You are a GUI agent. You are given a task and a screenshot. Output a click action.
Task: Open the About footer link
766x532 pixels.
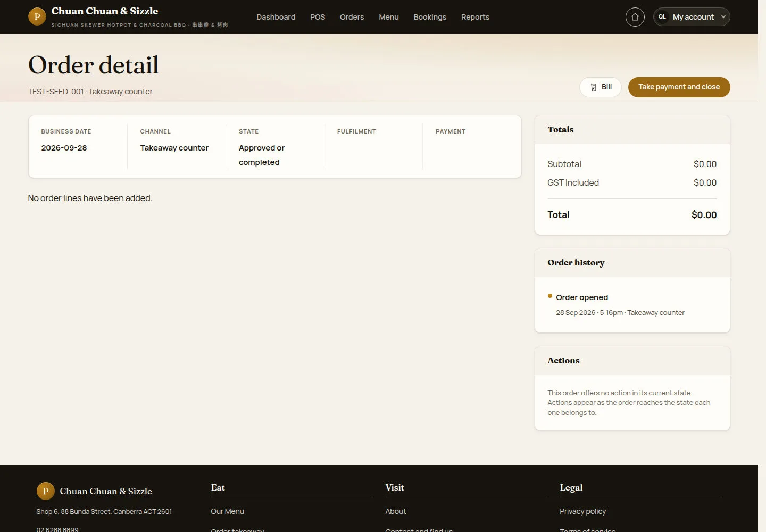[x=396, y=511]
